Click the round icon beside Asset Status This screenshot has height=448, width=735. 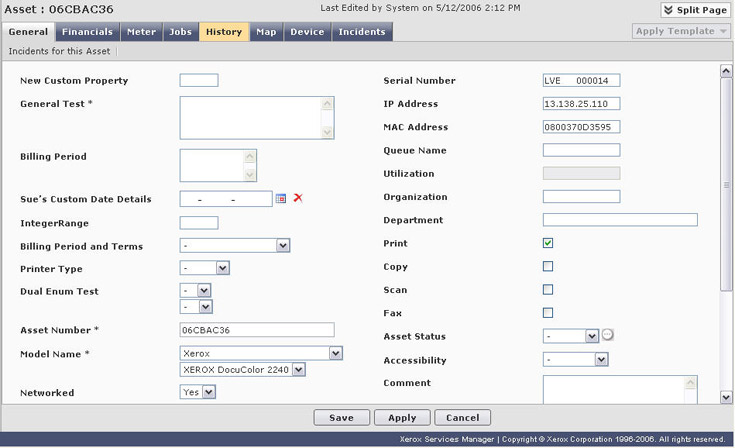[608, 335]
